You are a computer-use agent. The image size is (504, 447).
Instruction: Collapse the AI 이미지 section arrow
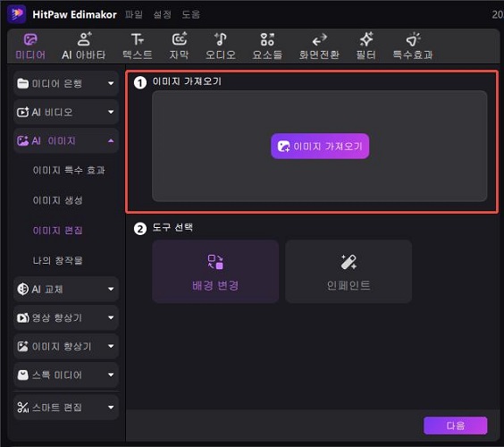[x=111, y=141]
